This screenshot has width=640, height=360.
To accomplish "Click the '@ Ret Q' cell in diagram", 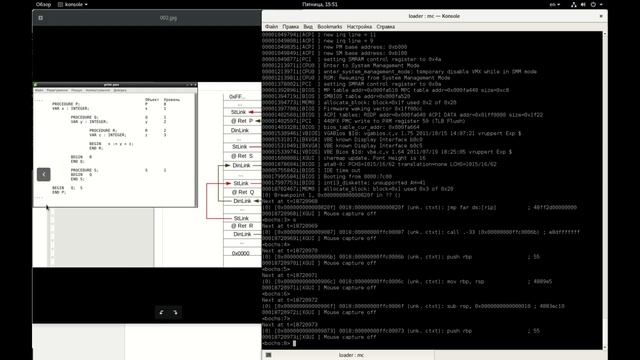I will 242,192.
